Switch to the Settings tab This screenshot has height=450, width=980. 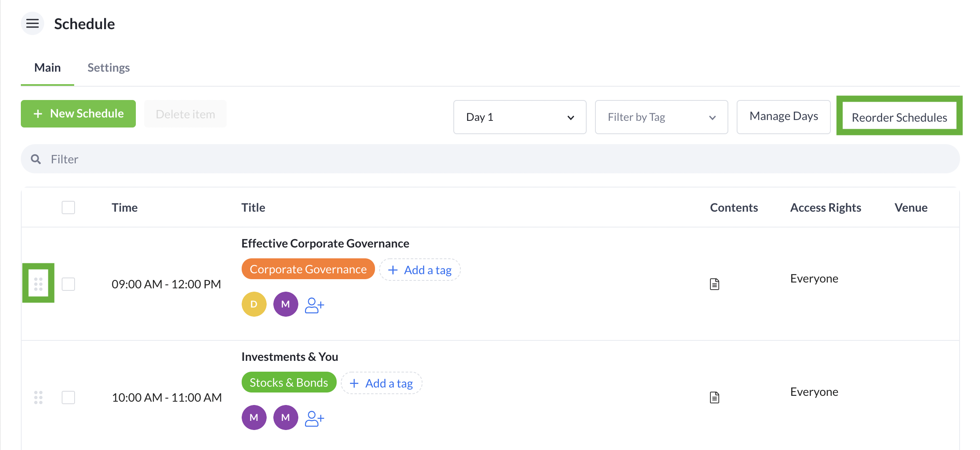[x=108, y=67]
